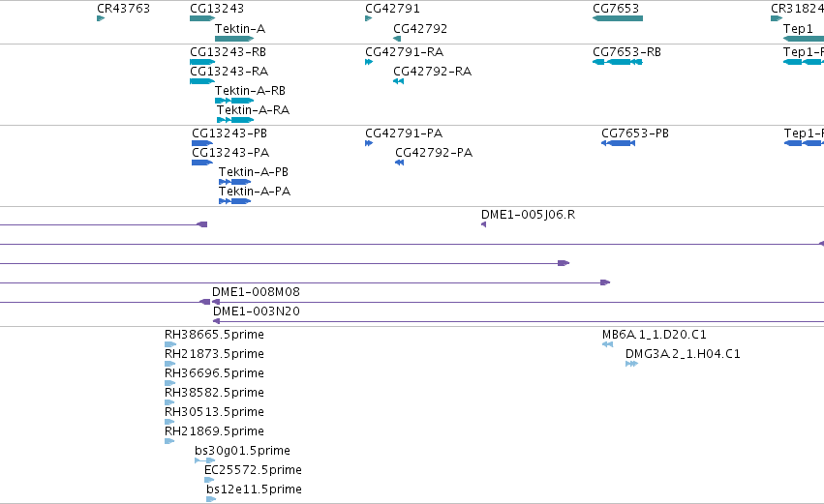Click the RH30513.5prime EST arrow
This screenshot has height=504, width=824.
(x=169, y=422)
